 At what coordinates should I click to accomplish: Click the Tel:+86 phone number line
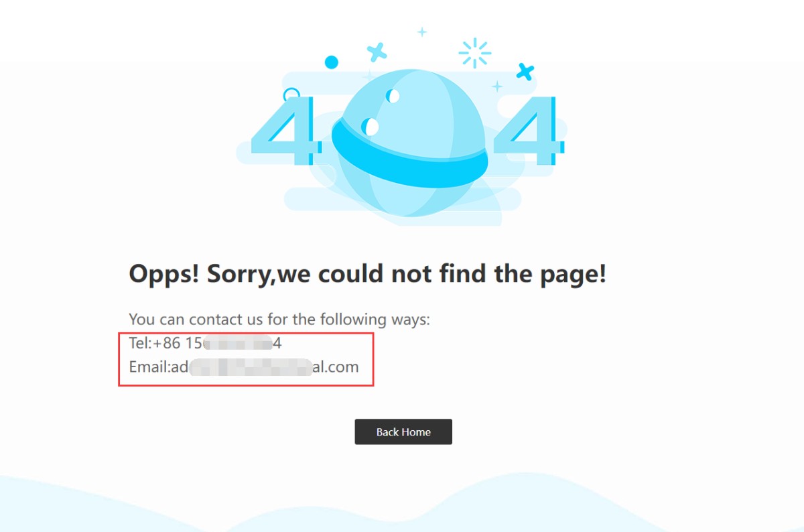pyautogui.click(x=206, y=344)
